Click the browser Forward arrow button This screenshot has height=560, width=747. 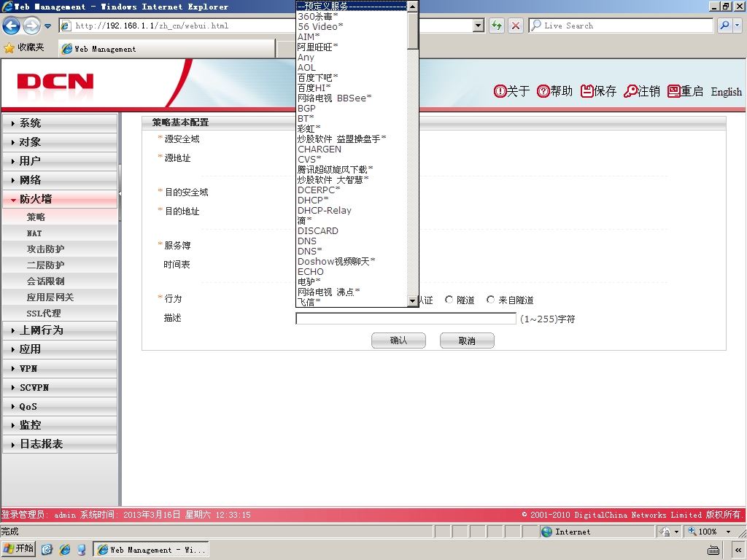[31, 26]
